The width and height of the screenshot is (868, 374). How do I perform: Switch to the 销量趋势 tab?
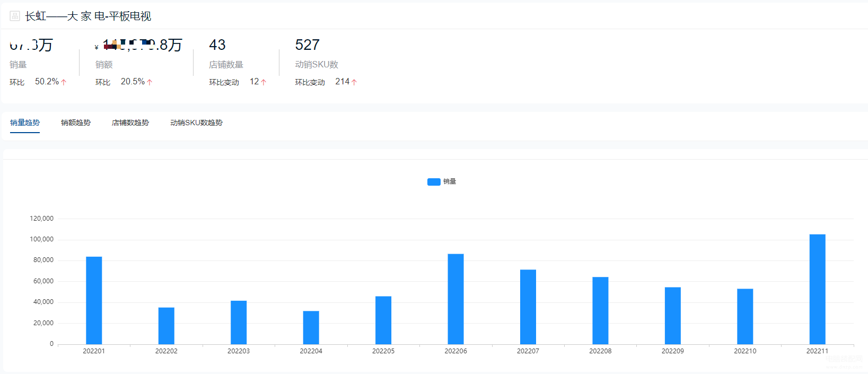(x=25, y=123)
